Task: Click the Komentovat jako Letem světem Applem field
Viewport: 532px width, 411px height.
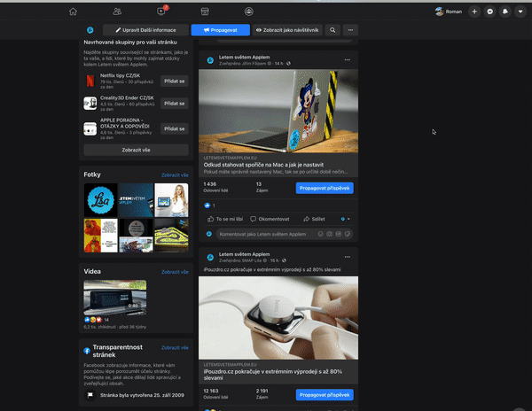Action: coord(285,234)
